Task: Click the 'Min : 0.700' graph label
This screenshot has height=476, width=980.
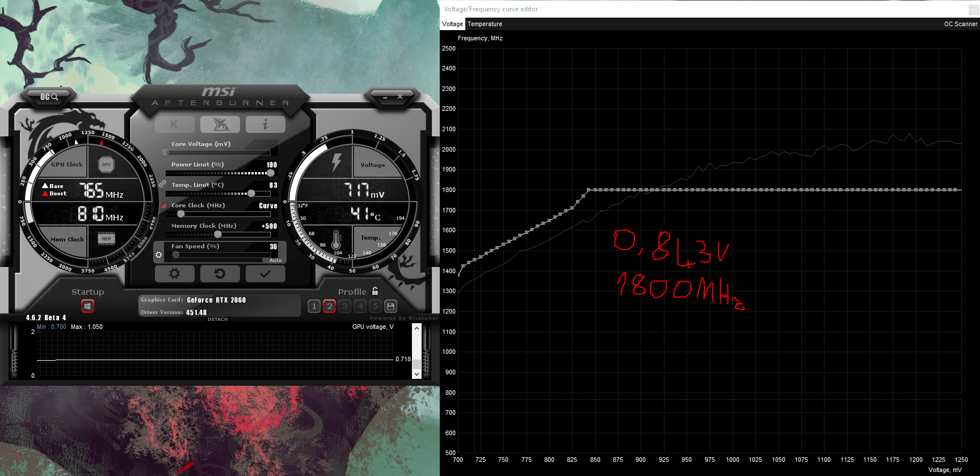Action: pyautogui.click(x=52, y=327)
